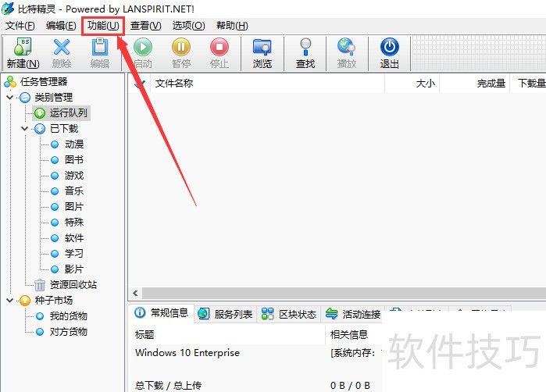Click the 暂停 pause toolbar icon
Screen dimensions: 546x392
(x=181, y=47)
